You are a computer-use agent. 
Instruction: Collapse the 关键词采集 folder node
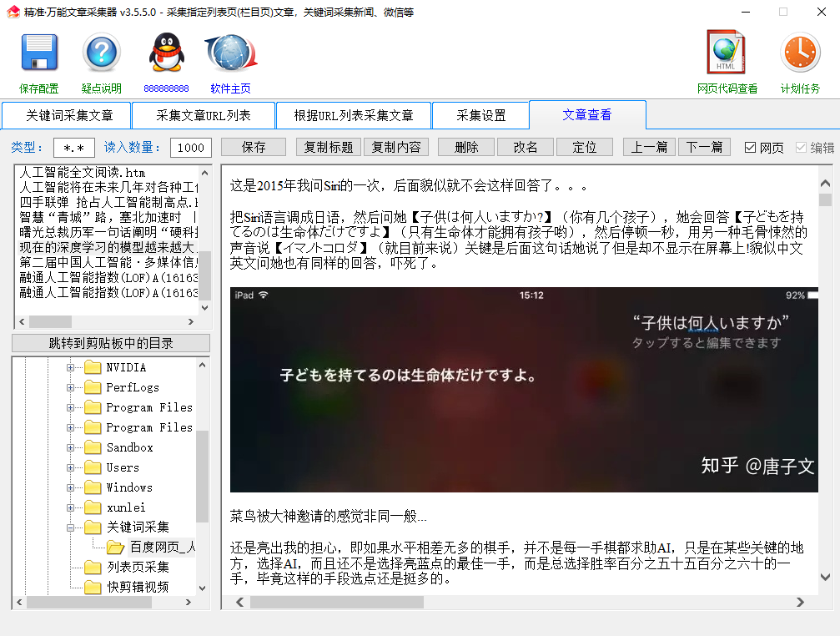(72, 527)
